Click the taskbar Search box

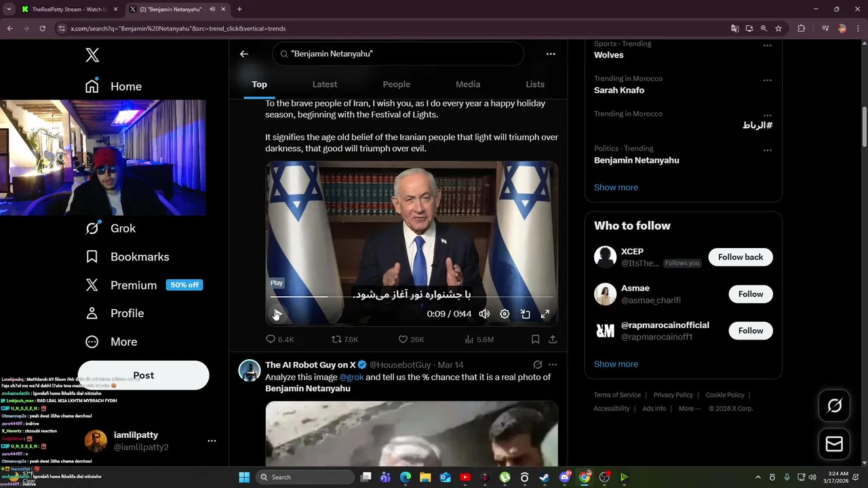305,477
